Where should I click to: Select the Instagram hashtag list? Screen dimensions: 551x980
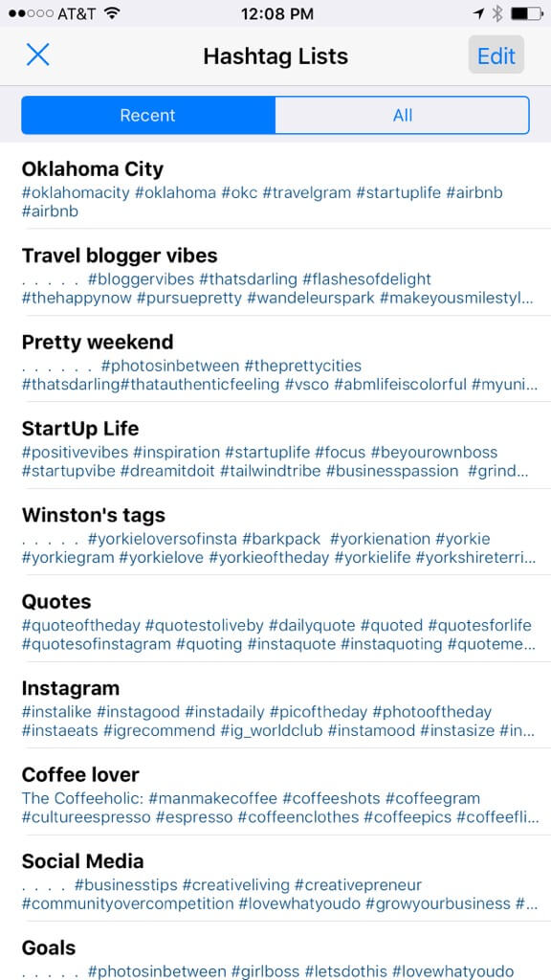pyautogui.click(x=275, y=705)
